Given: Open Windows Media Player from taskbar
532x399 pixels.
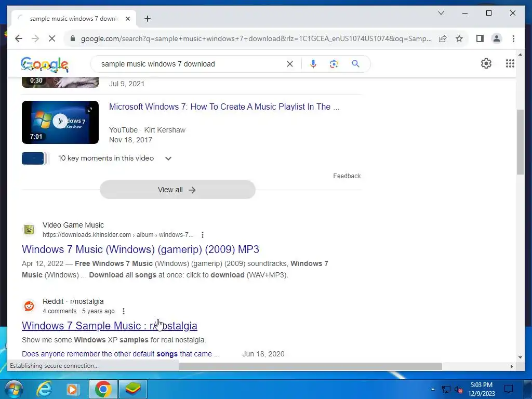Looking at the screenshot, I should coord(72,389).
